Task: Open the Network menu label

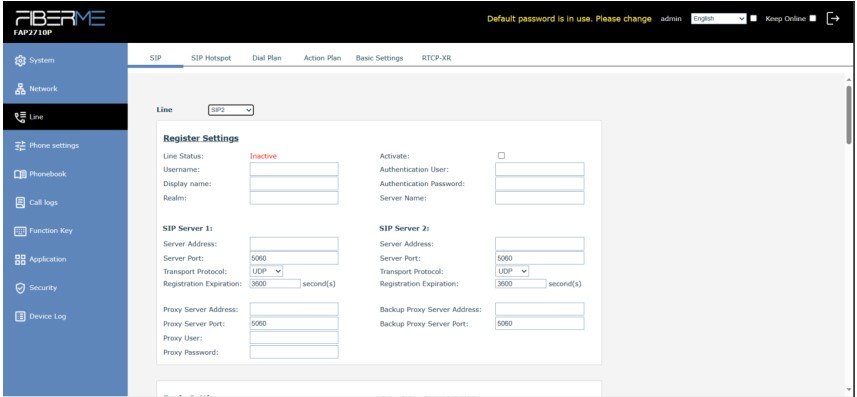Action: pyautogui.click(x=43, y=89)
